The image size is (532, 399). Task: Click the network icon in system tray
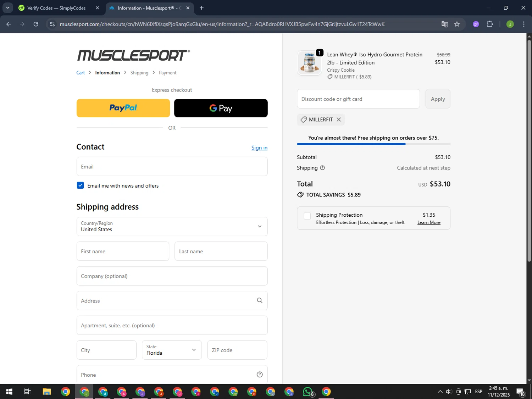[467, 392]
